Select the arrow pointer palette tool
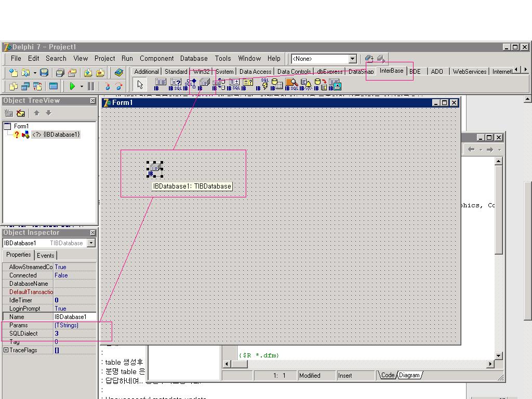Image resolution: width=532 pixels, height=399 pixels. (140, 85)
